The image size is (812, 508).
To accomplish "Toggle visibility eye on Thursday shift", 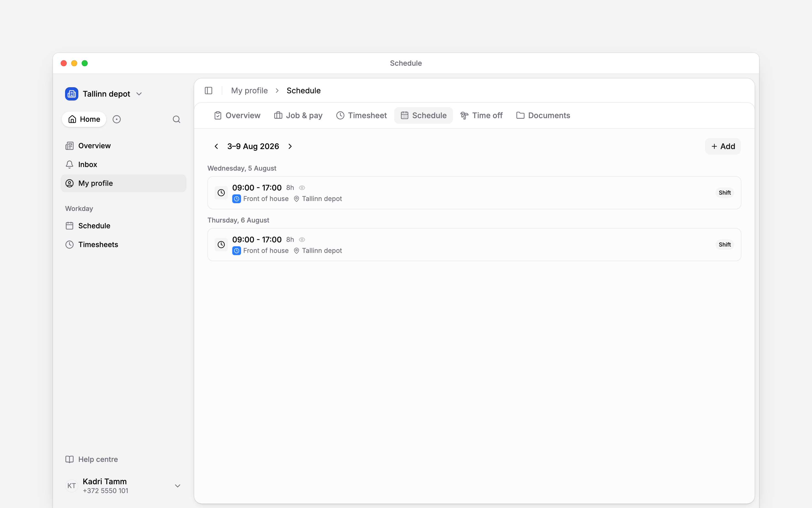I will 302,240.
